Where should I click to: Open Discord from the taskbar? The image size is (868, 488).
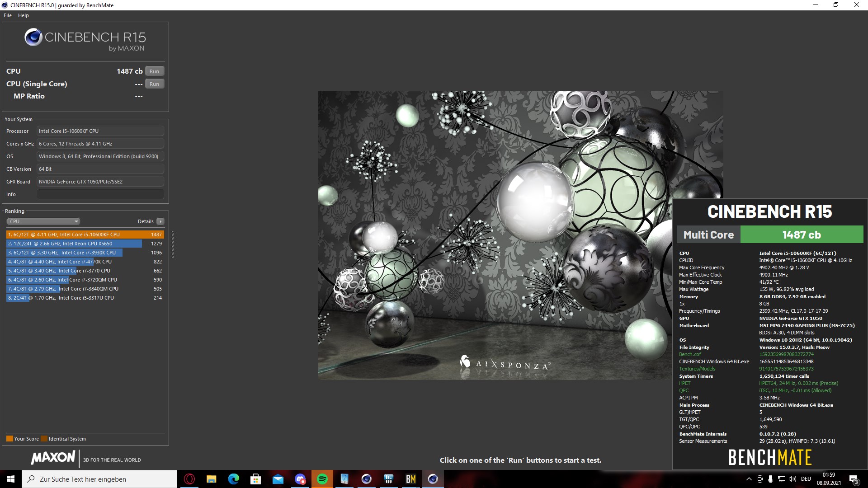300,479
